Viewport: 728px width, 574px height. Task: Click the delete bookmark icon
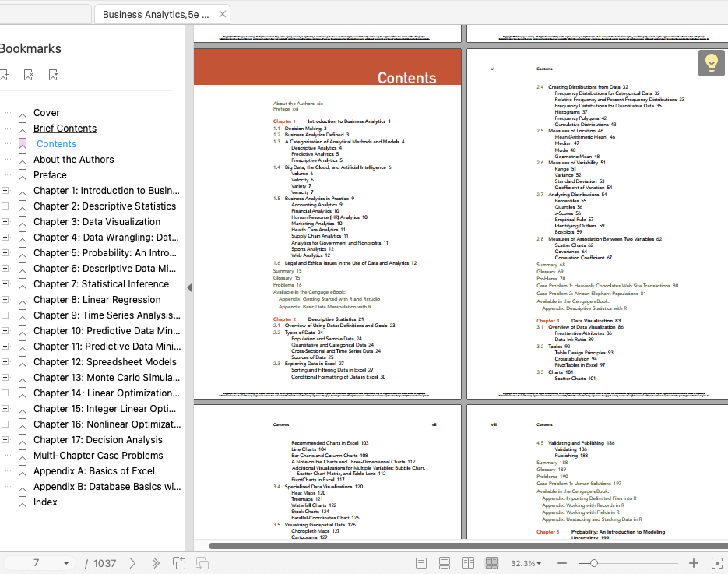click(28, 75)
